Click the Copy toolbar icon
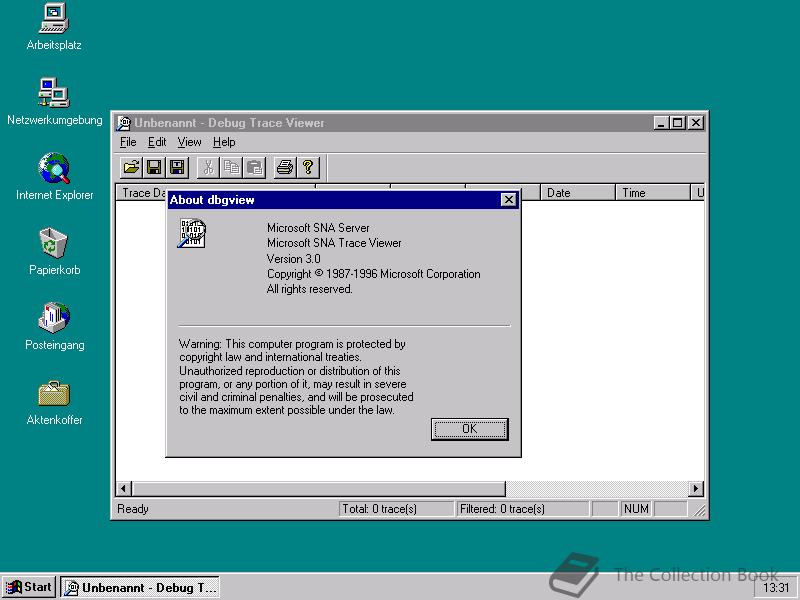800x600 pixels. click(231, 167)
